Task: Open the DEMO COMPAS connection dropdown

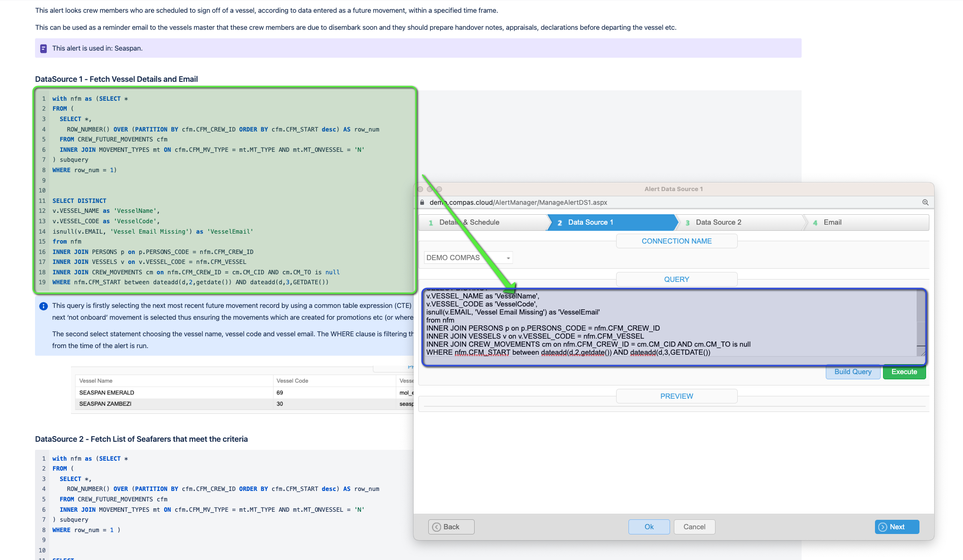Action: [x=468, y=258]
